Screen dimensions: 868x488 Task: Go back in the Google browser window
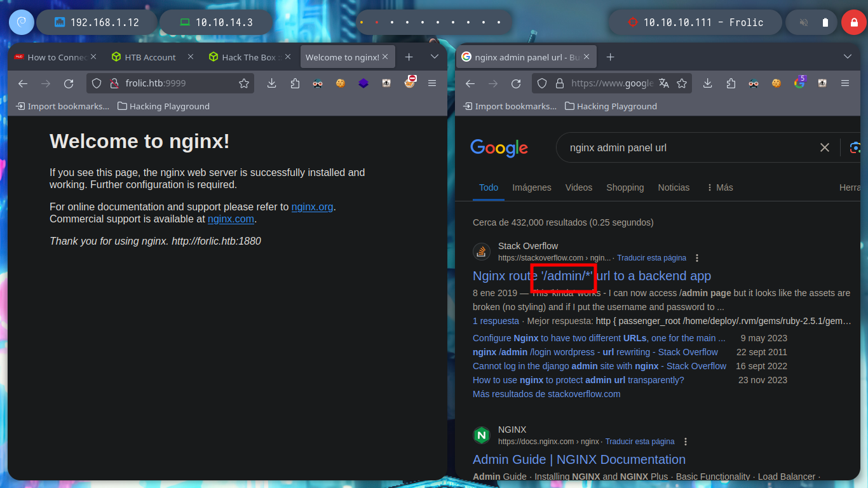(470, 83)
